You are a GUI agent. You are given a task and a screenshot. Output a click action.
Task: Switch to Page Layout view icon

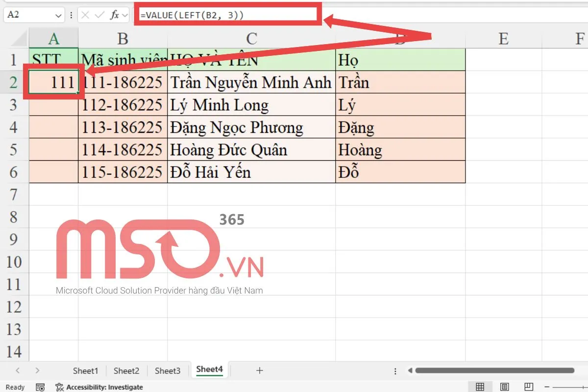[504, 387]
